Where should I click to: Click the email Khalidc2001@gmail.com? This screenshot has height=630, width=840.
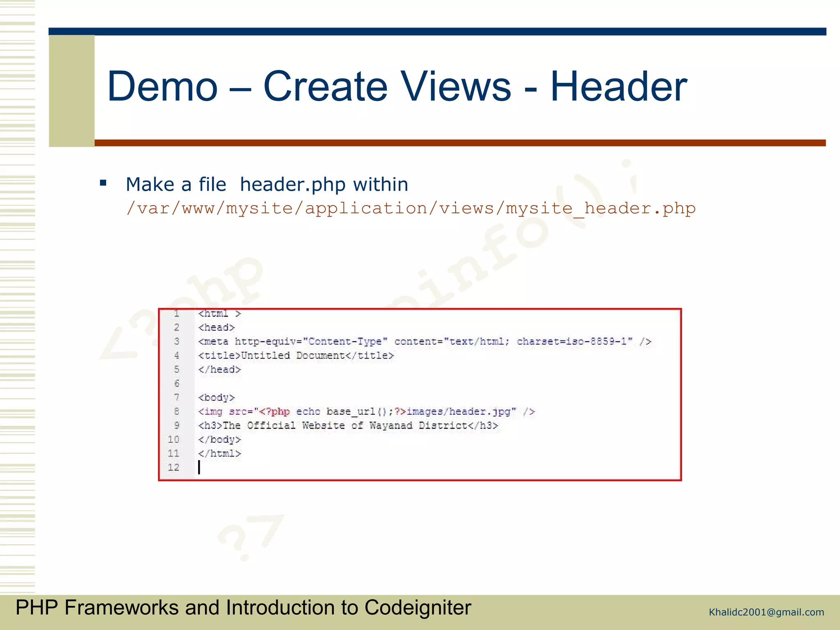click(767, 612)
